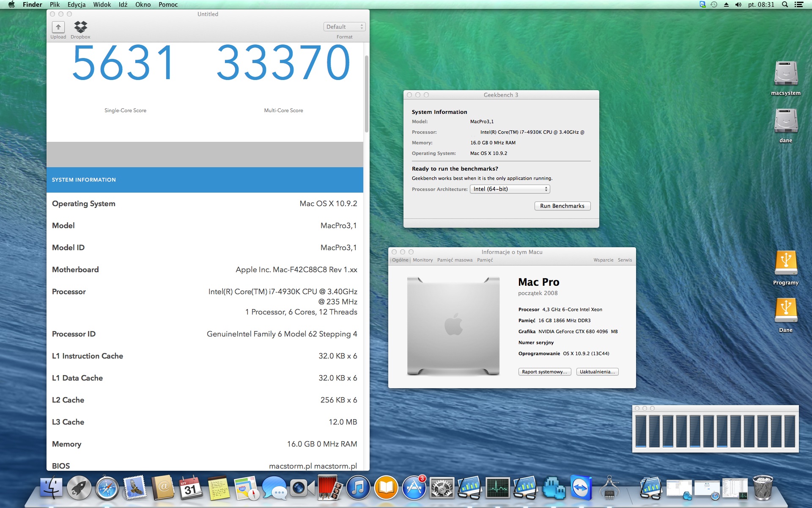Switch to the Pamięć masowa tab
Image resolution: width=812 pixels, height=508 pixels.
tap(455, 260)
